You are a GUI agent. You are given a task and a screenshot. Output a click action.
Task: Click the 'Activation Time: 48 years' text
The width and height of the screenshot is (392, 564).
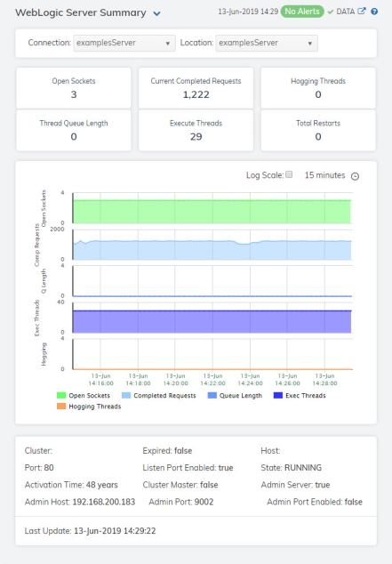pyautogui.click(x=71, y=485)
